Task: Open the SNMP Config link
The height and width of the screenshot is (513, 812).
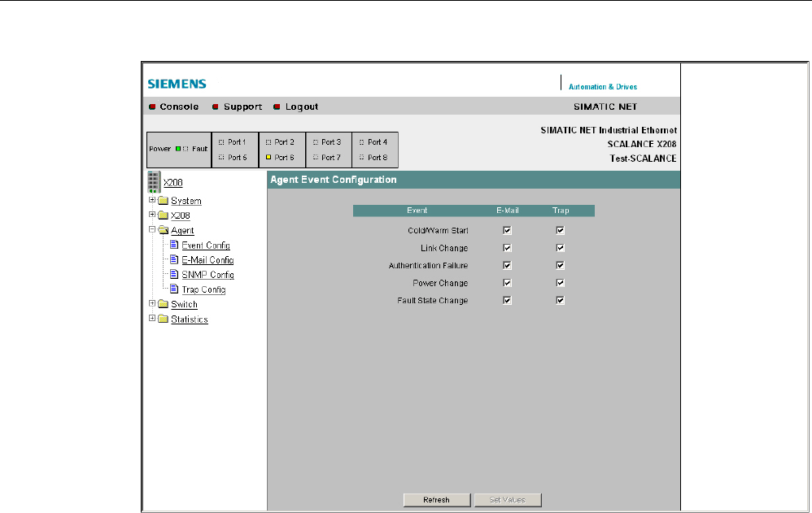Action: pyautogui.click(x=207, y=275)
